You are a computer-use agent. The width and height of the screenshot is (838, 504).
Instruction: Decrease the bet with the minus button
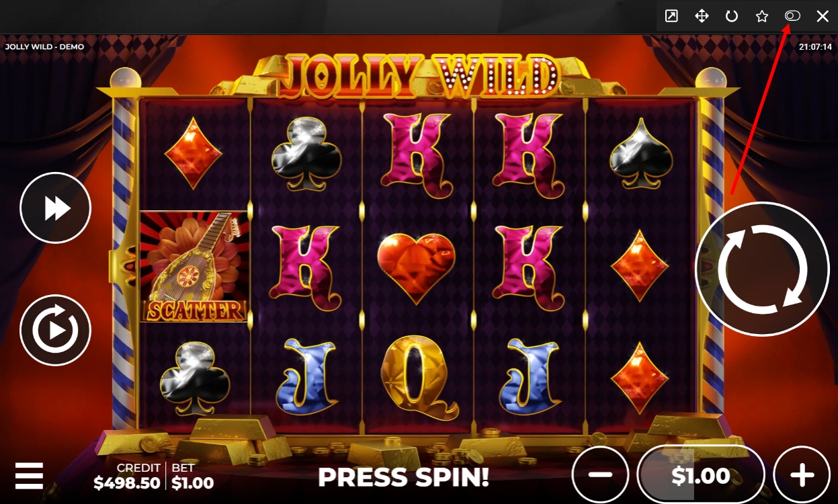point(600,474)
